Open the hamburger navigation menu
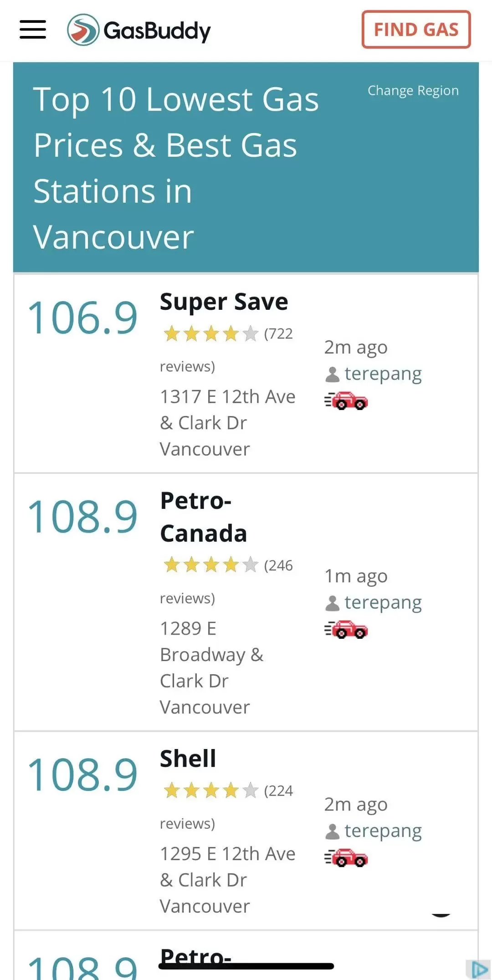The width and height of the screenshot is (492, 980). (x=33, y=30)
